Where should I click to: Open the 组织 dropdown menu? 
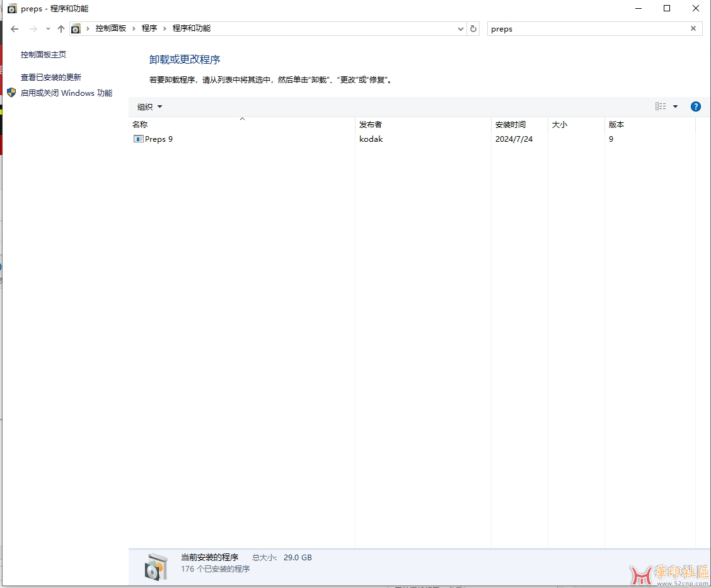click(149, 107)
